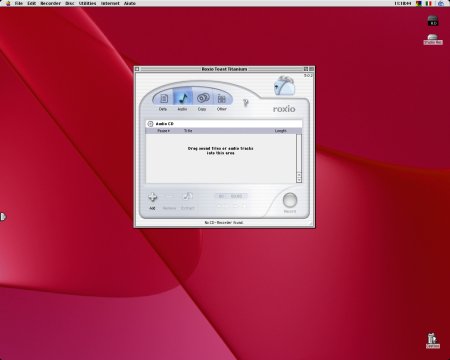This screenshot has width=450, height=360.
Task: Click the scroll down arrow in track list
Action: click(299, 180)
